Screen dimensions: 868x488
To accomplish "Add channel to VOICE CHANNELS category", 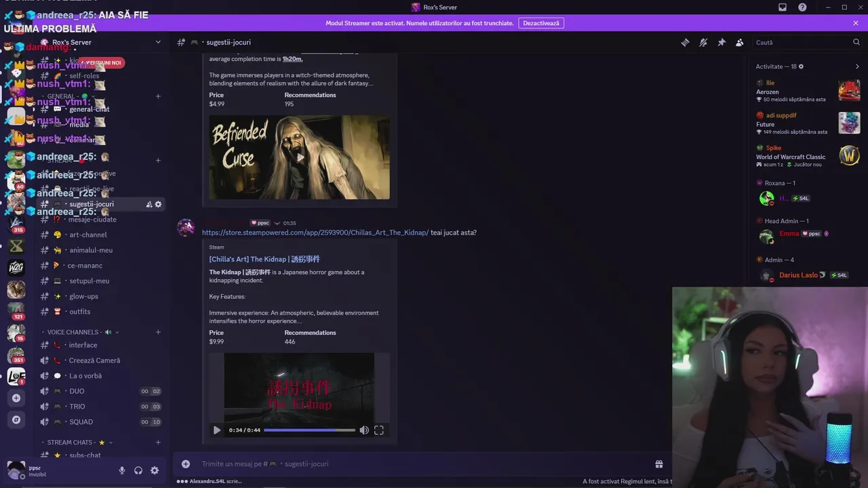I will 158,332.
